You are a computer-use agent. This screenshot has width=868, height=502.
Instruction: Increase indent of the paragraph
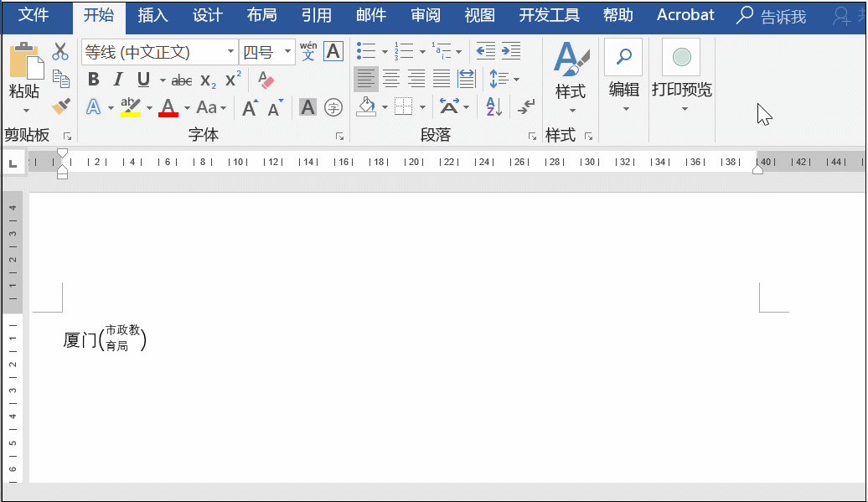pos(510,51)
